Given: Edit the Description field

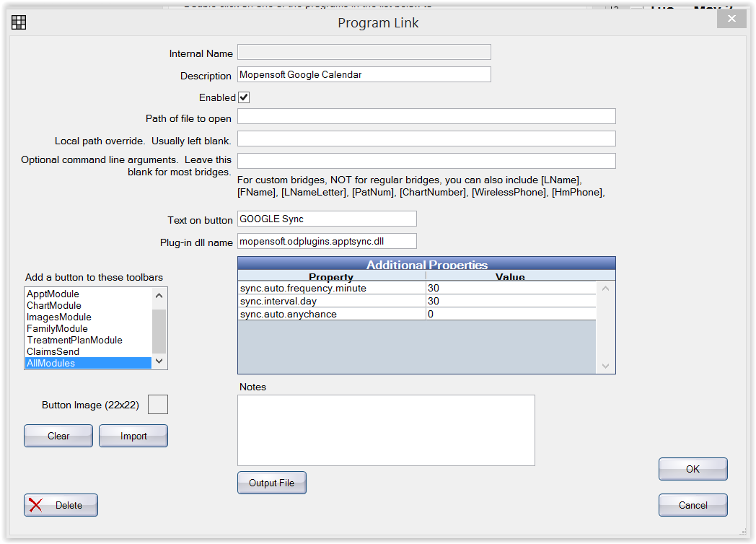Looking at the screenshot, I should coord(364,74).
